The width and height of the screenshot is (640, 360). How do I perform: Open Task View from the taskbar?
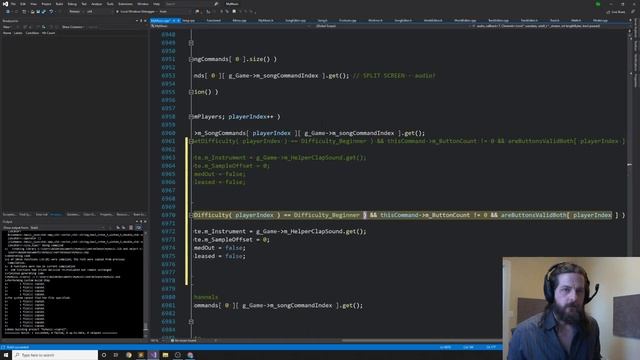point(116,355)
